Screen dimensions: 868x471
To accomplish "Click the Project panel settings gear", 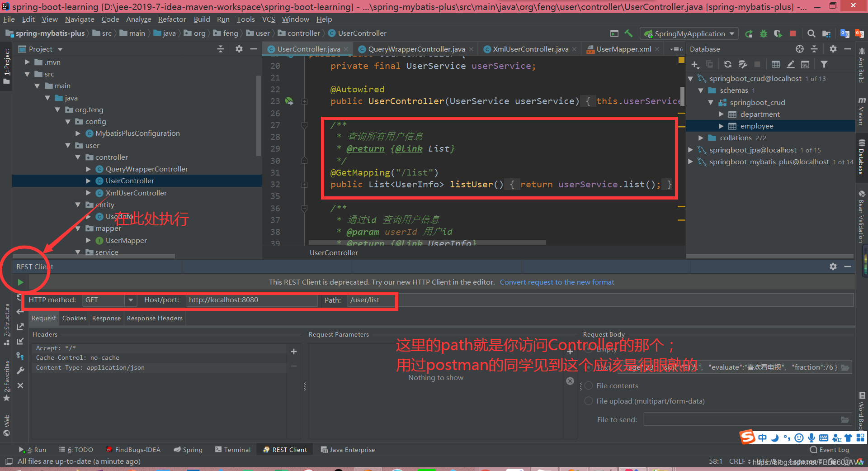I will pyautogui.click(x=239, y=49).
